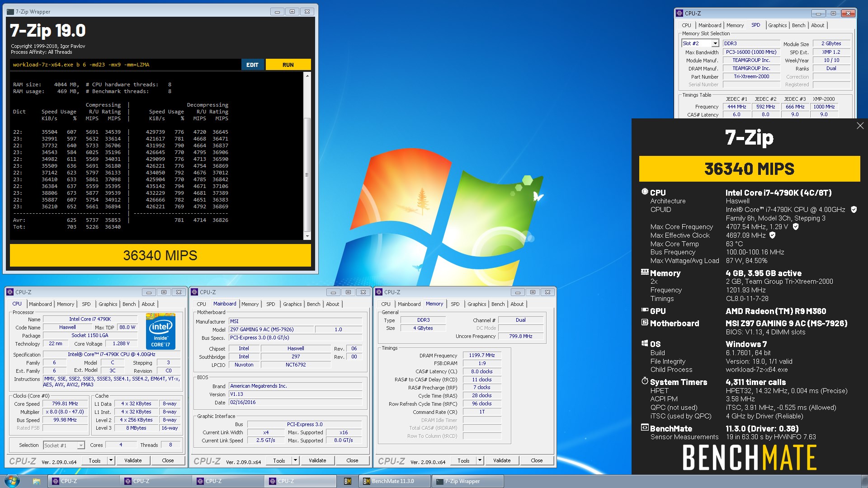868x488 pixels.
Task: Click the Model Z97 GAMING 9 AC field
Action: [x=270, y=329]
